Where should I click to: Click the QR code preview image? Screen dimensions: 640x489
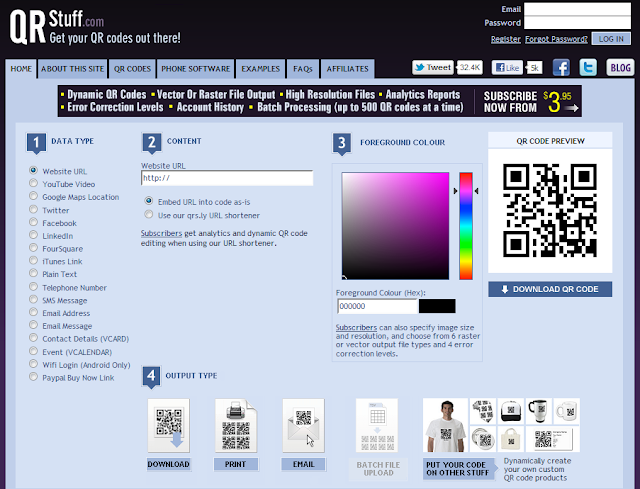(x=550, y=210)
